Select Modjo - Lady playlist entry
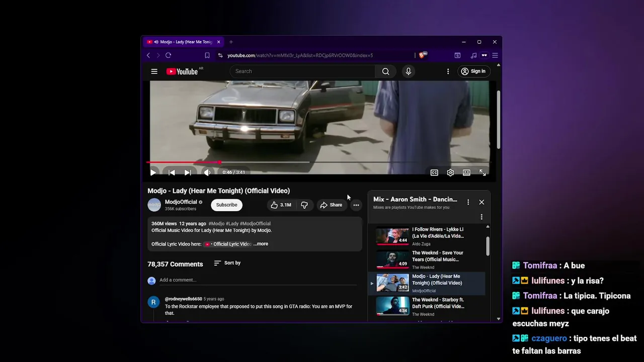The width and height of the screenshot is (644, 362). point(428,283)
